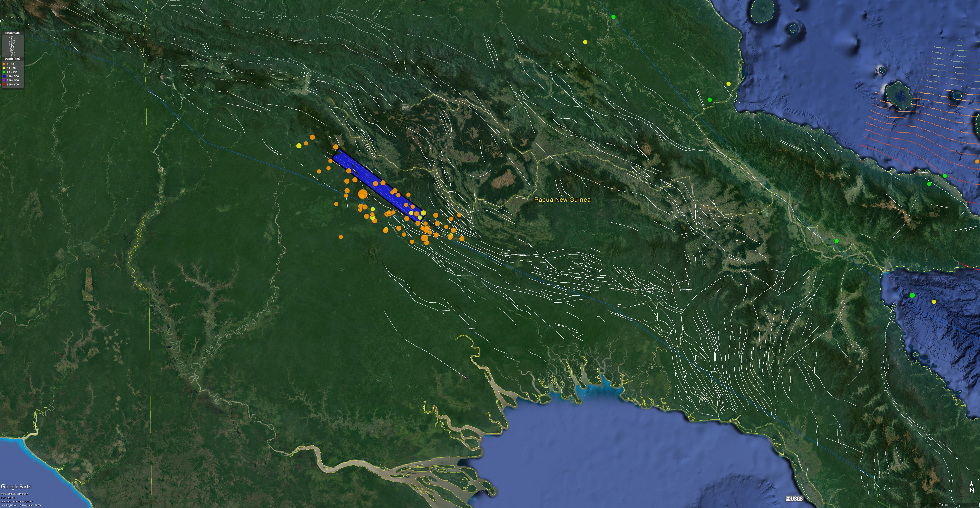Click the Google Earth logo

click(16, 487)
